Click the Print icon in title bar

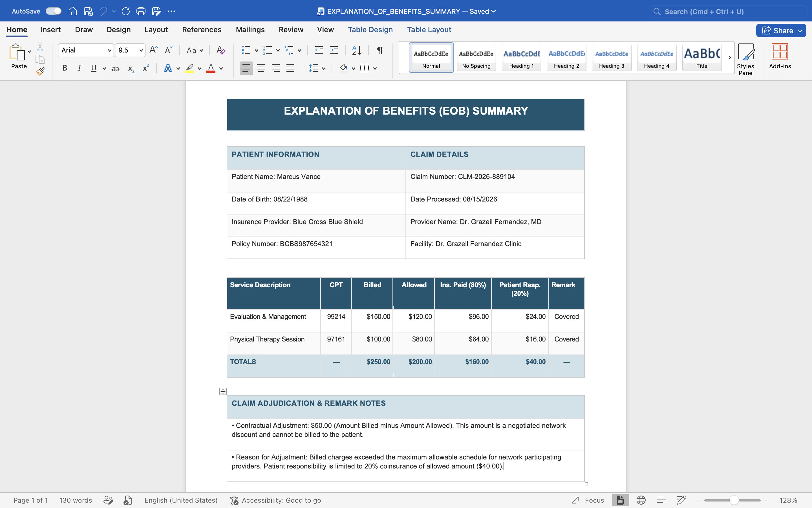coord(141,11)
